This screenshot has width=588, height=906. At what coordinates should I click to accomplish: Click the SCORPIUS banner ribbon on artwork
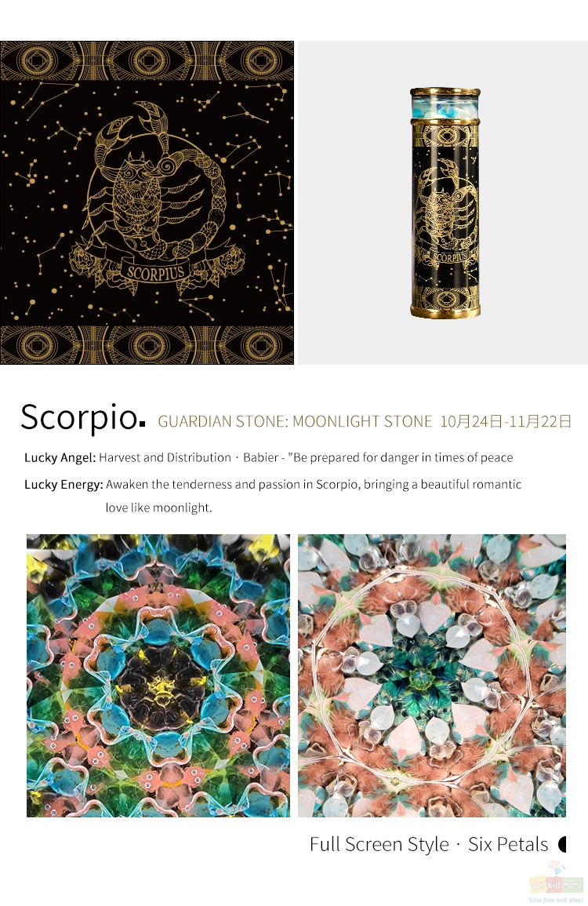(155, 272)
